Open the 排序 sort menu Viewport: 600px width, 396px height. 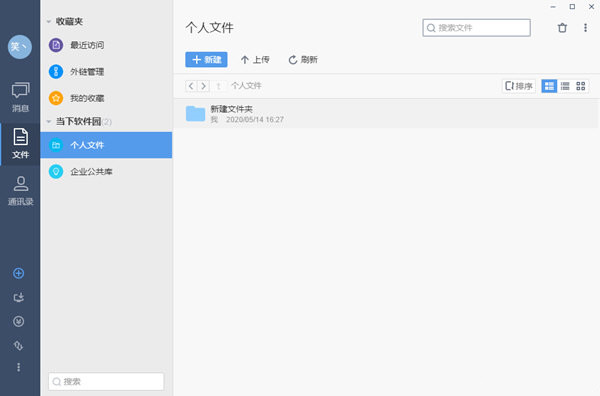519,86
